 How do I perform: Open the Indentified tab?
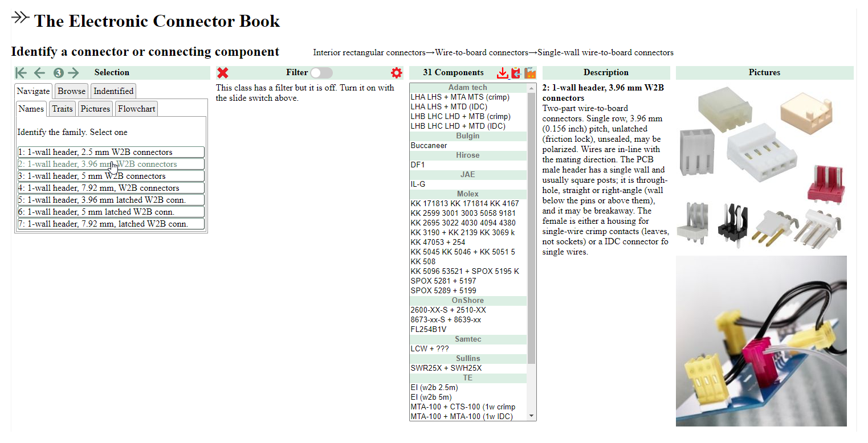click(x=113, y=91)
